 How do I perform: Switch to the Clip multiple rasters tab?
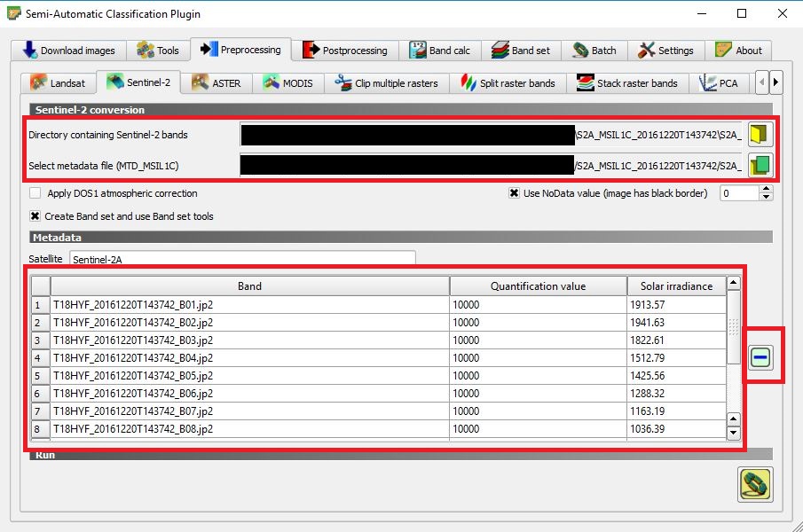pos(386,83)
